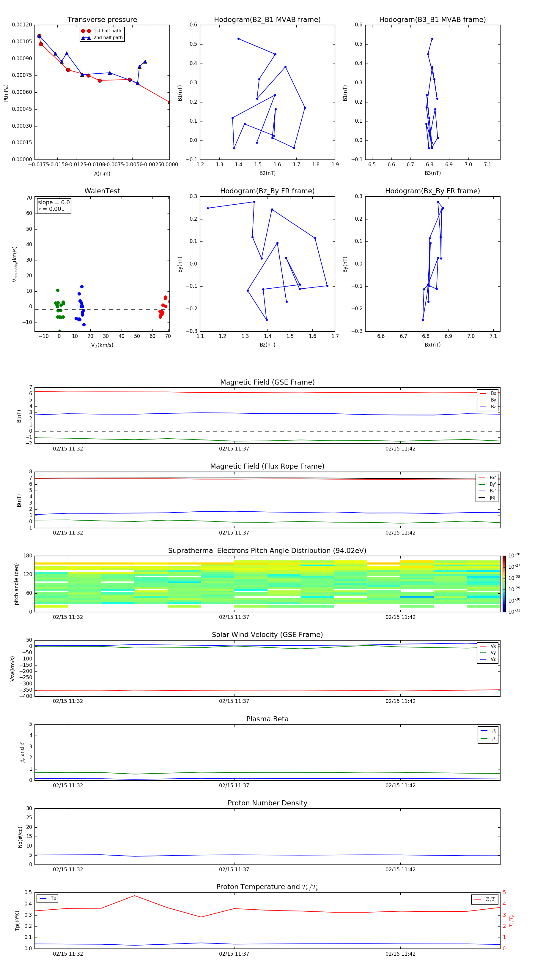The image size is (535, 980).
Task: Click the "Vsw(km/s)" y-axis label
Action: coord(12,668)
